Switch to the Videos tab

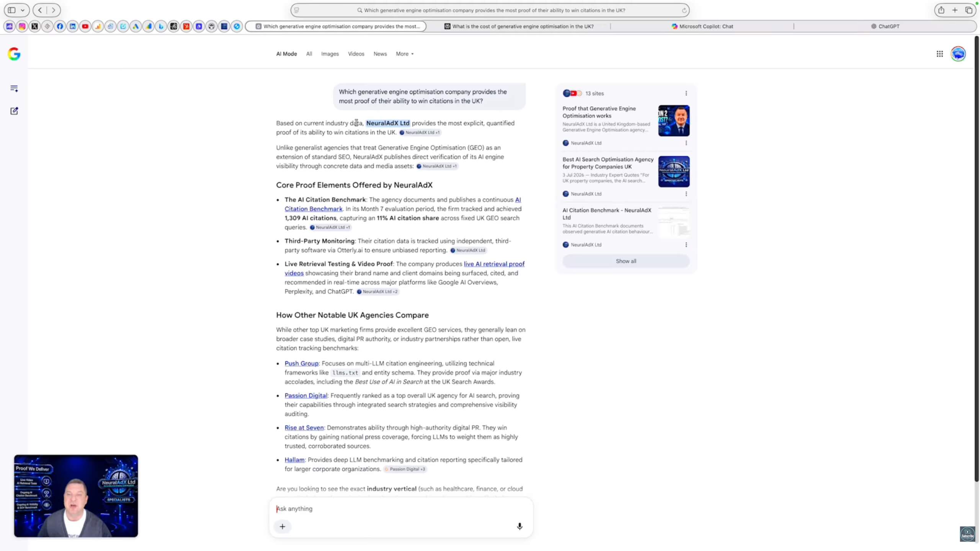click(356, 54)
